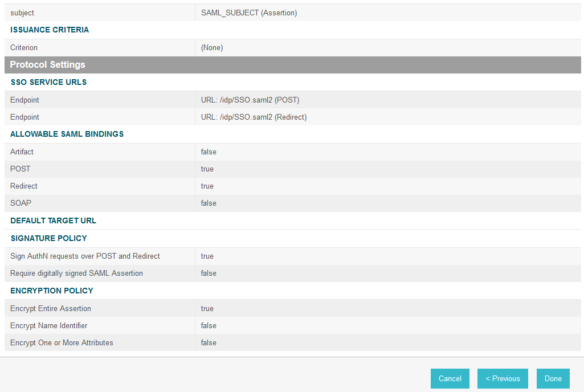Viewport: 584px width, 392px height.
Task: Select 'Encrypt One or More Attributes' label
Action: (62, 343)
